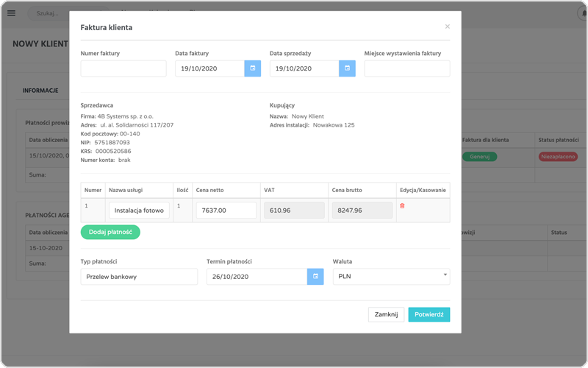Edit the Cena netto value 7637.00
Viewport: 588px width, 368px height.
pyautogui.click(x=226, y=210)
